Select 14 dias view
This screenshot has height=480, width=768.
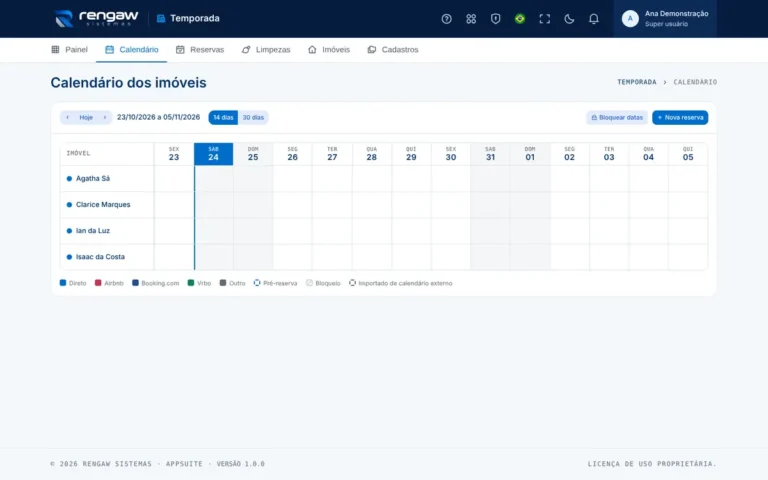223,118
